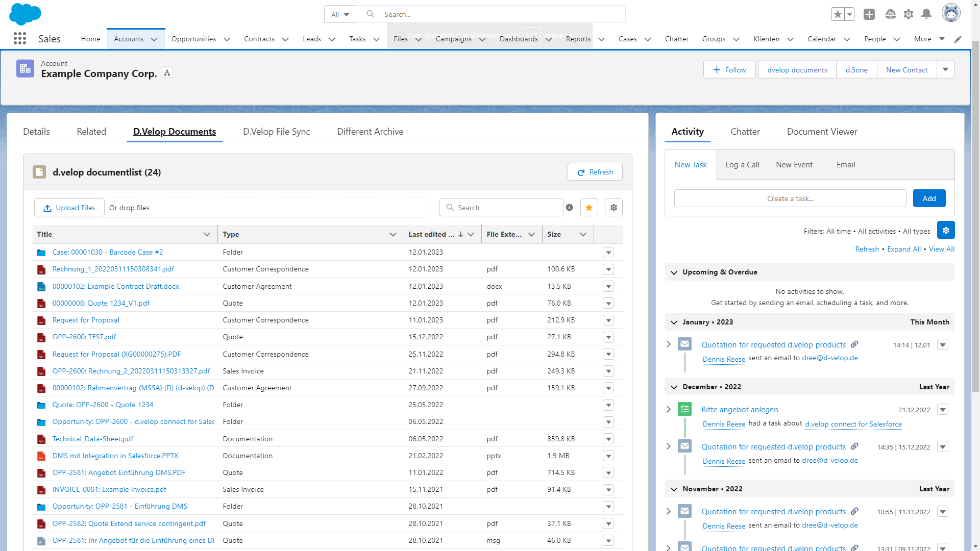Open the Favorites star icon
980x551 pixels.
coord(838,14)
